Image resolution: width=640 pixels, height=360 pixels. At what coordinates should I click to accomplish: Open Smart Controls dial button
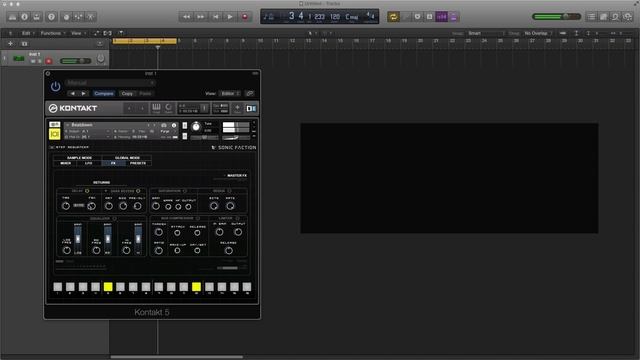(x=66, y=17)
